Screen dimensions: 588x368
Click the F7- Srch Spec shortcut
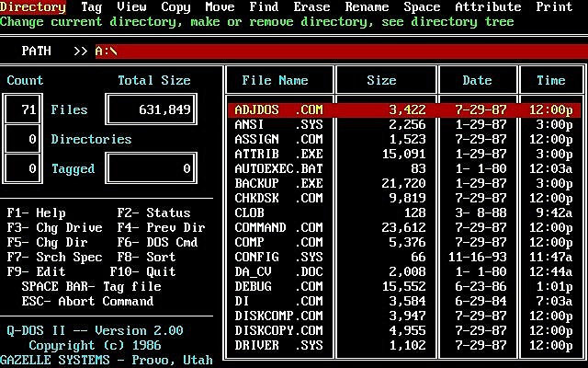point(55,257)
